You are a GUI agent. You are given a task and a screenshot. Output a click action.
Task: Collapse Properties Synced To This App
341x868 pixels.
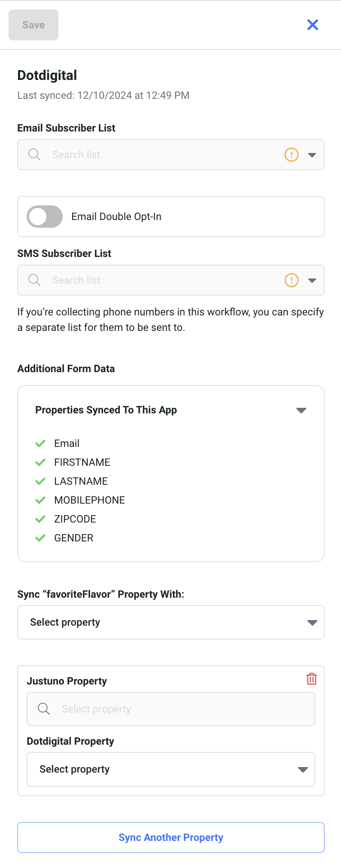coord(301,410)
